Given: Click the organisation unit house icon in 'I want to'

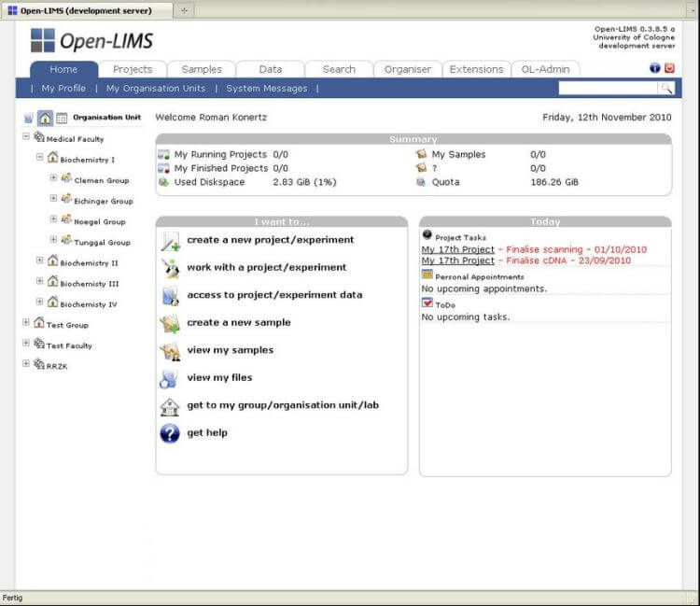Looking at the screenshot, I should pos(169,406).
